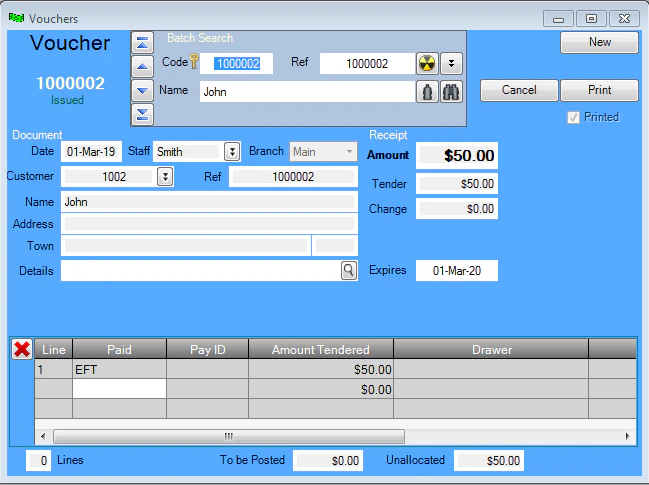Click the Paid column header
Image resolution: width=649 pixels, height=485 pixels.
120,350
